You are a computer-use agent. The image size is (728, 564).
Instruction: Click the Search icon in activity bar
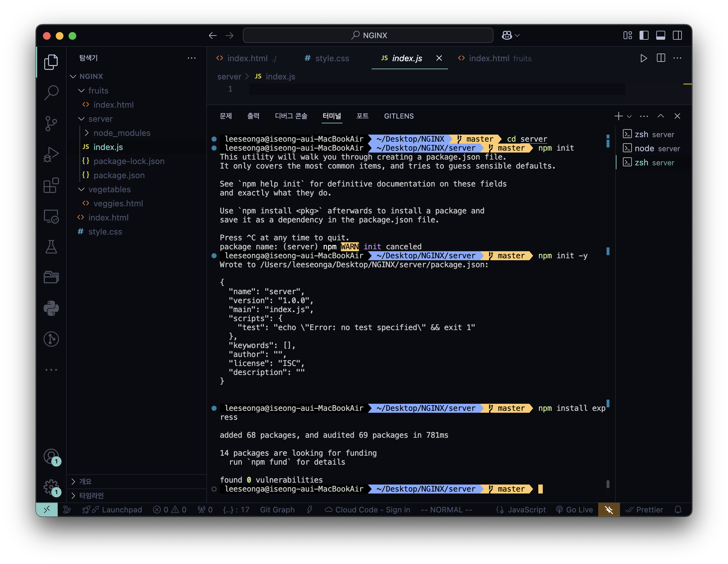coord(51,93)
